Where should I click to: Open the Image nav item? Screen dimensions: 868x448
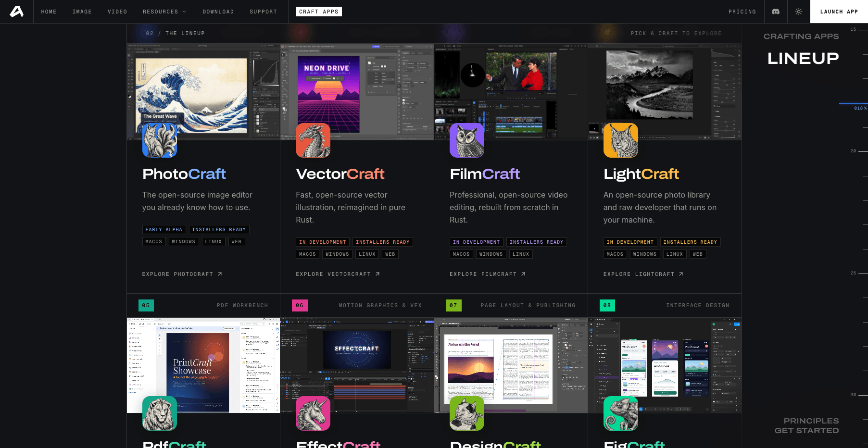point(82,12)
